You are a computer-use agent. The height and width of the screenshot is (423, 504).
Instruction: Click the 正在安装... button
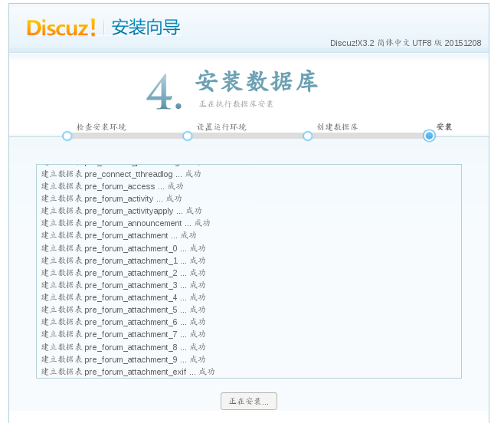pos(248,401)
